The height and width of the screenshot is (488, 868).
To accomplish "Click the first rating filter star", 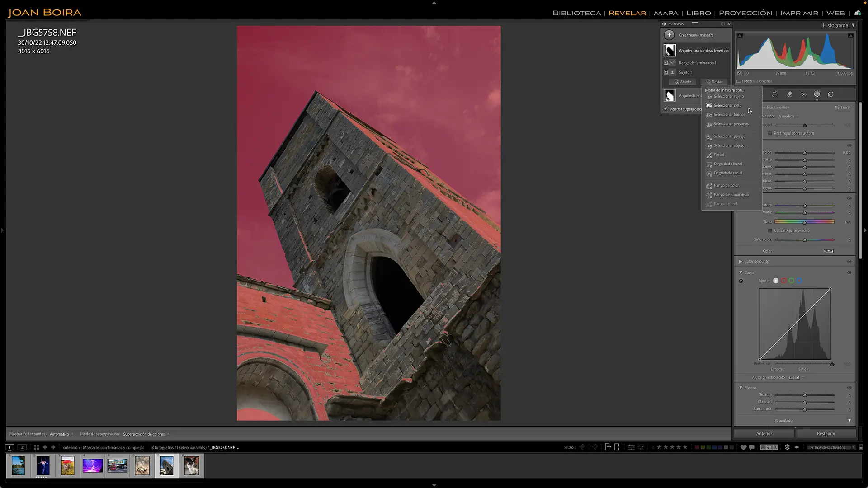I will click(x=659, y=447).
